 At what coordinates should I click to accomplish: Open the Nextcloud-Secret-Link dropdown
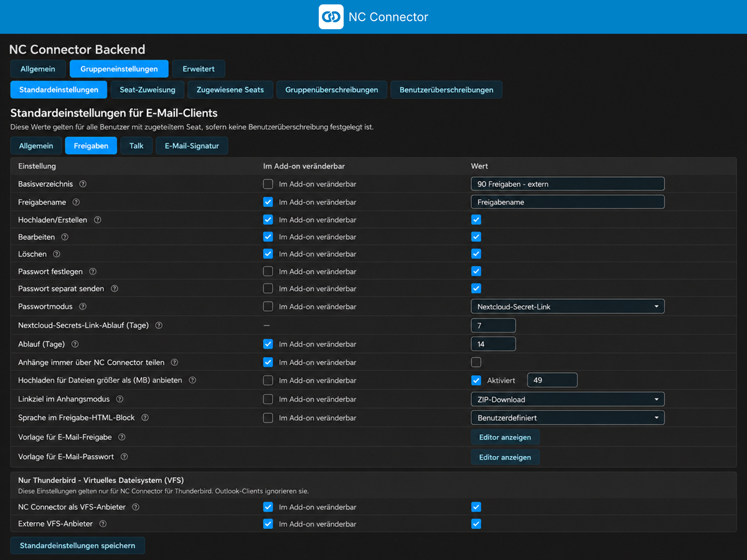tap(568, 307)
